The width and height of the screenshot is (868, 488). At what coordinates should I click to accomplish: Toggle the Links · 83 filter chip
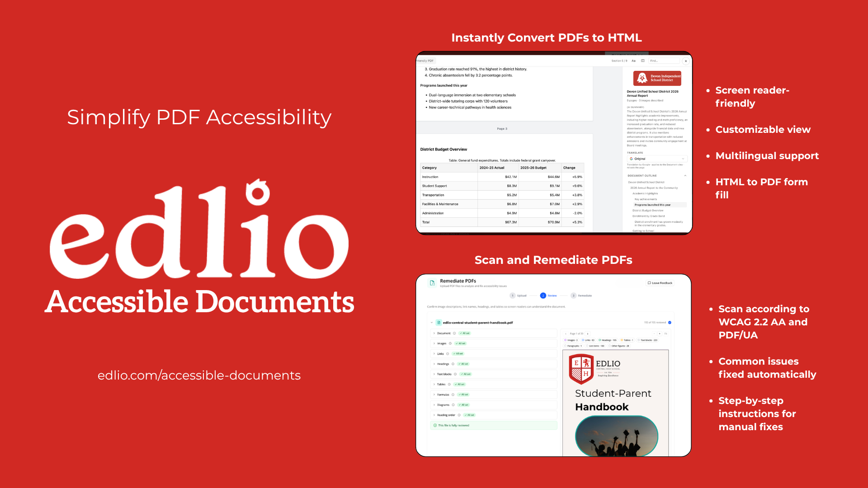tap(588, 340)
